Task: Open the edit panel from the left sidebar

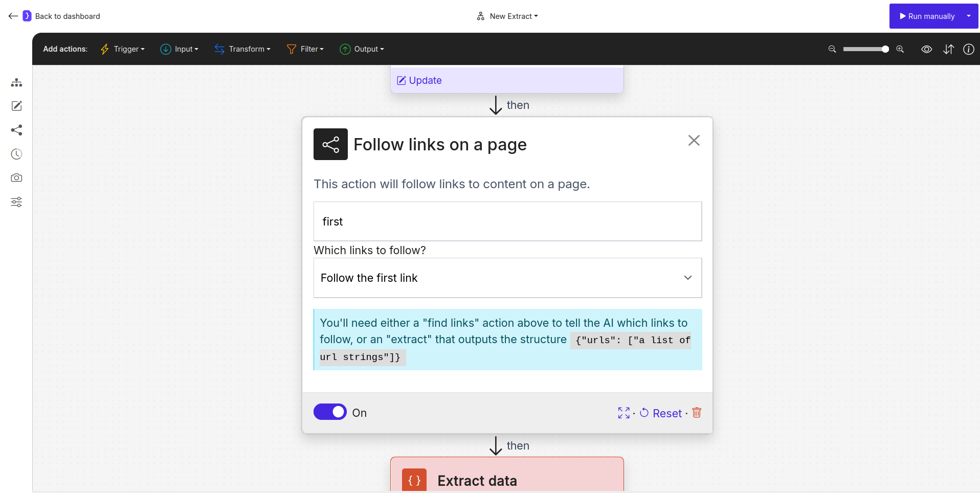Action: 16,106
